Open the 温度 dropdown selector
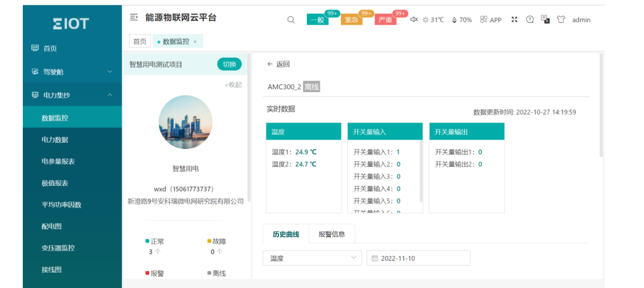 (312, 258)
